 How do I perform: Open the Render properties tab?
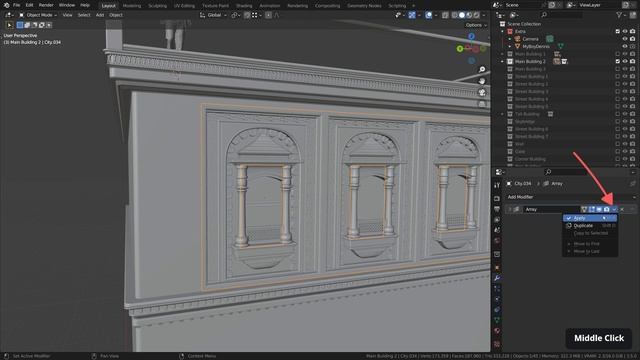coord(497,198)
